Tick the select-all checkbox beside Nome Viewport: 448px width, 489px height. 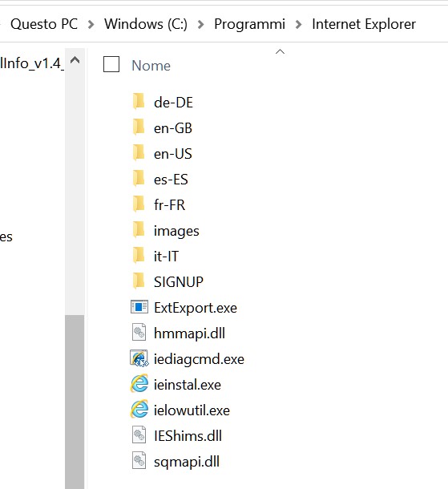point(111,64)
